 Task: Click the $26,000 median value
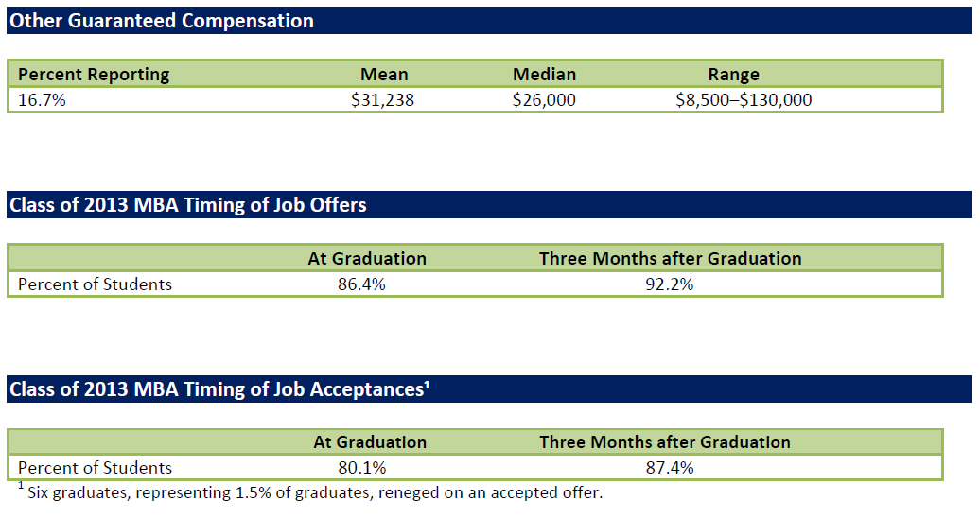[x=544, y=99]
